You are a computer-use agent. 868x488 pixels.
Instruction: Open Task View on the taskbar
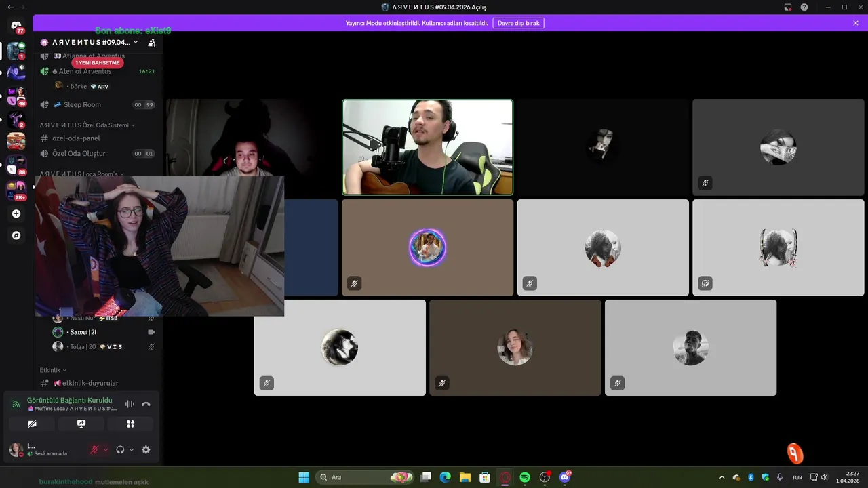click(x=426, y=477)
